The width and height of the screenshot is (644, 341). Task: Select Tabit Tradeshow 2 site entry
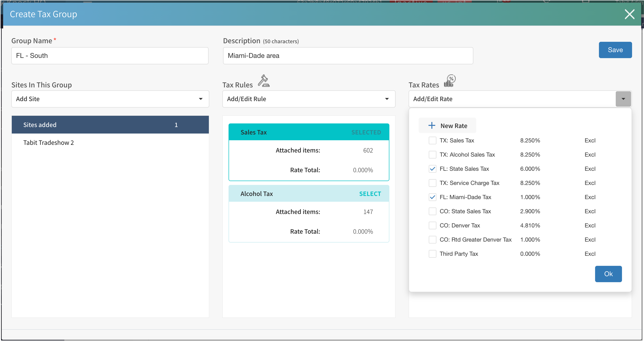(49, 143)
